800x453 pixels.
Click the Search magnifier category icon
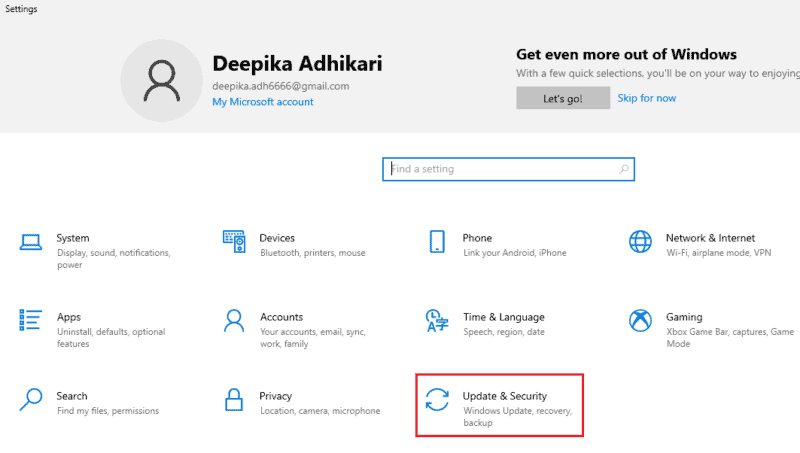(31, 399)
